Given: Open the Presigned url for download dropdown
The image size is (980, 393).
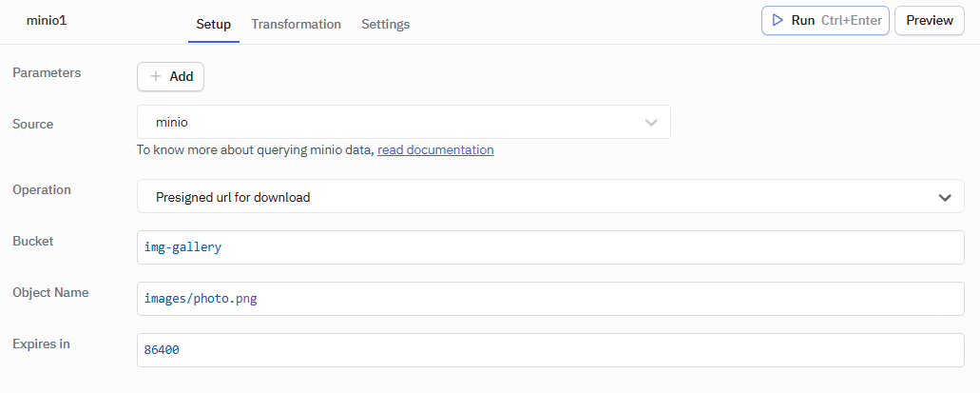Looking at the screenshot, I should (542, 197).
